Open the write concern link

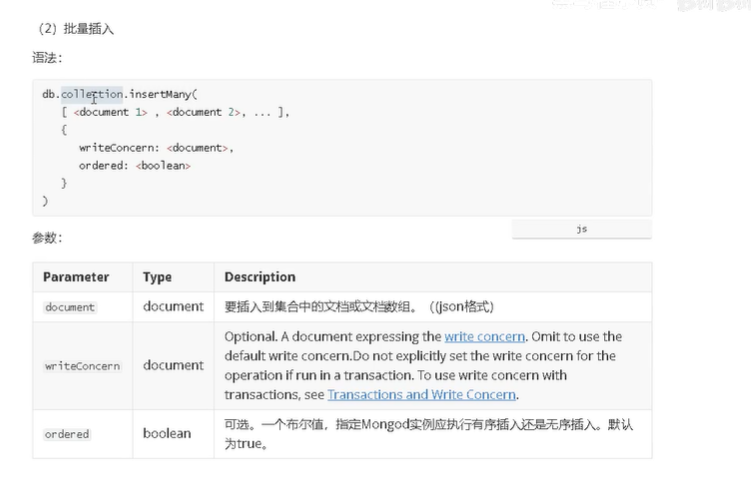pyautogui.click(x=484, y=337)
